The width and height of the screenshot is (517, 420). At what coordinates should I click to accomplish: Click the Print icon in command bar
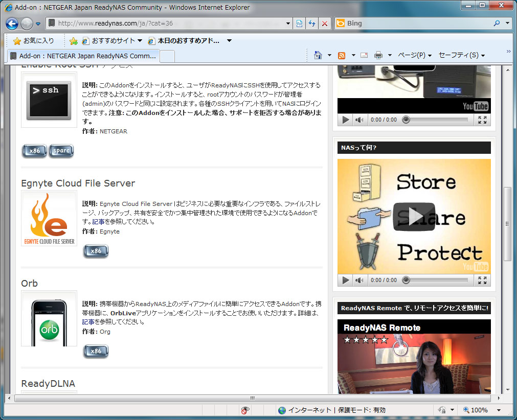click(378, 55)
